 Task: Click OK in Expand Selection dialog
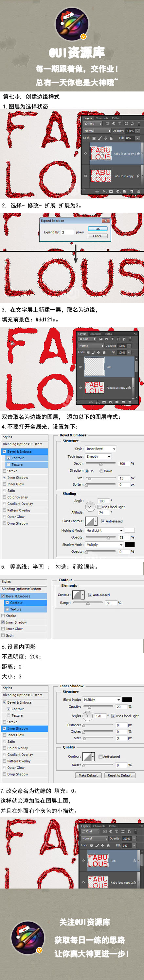tap(98, 229)
